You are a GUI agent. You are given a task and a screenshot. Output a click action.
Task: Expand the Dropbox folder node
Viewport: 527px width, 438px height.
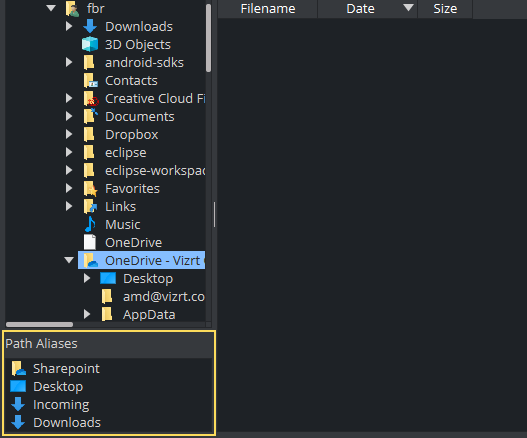[69, 134]
